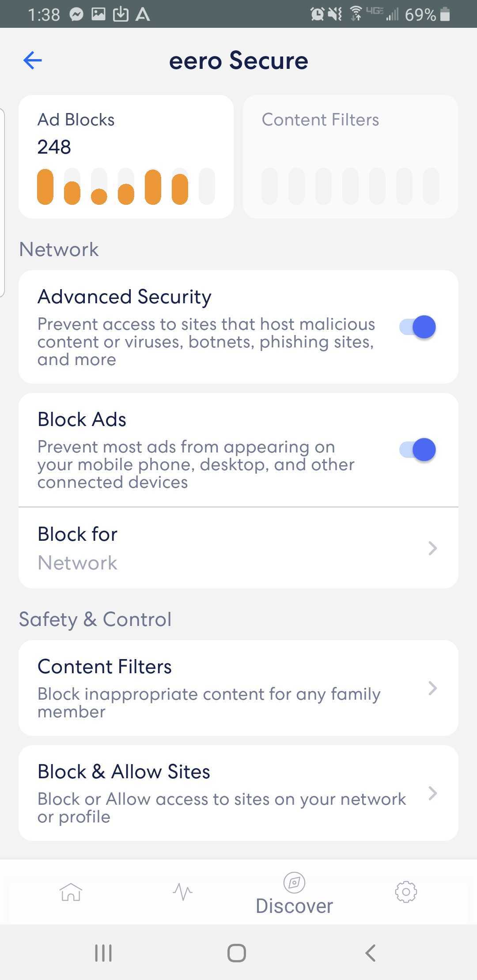Tap the Discover tab label
This screenshot has height=980, width=477.
pyautogui.click(x=294, y=906)
